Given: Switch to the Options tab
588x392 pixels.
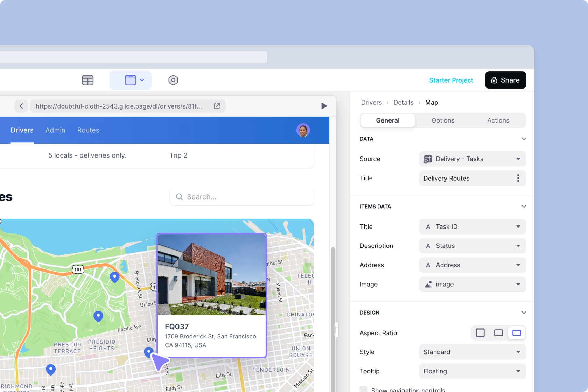Looking at the screenshot, I should pos(443,120).
